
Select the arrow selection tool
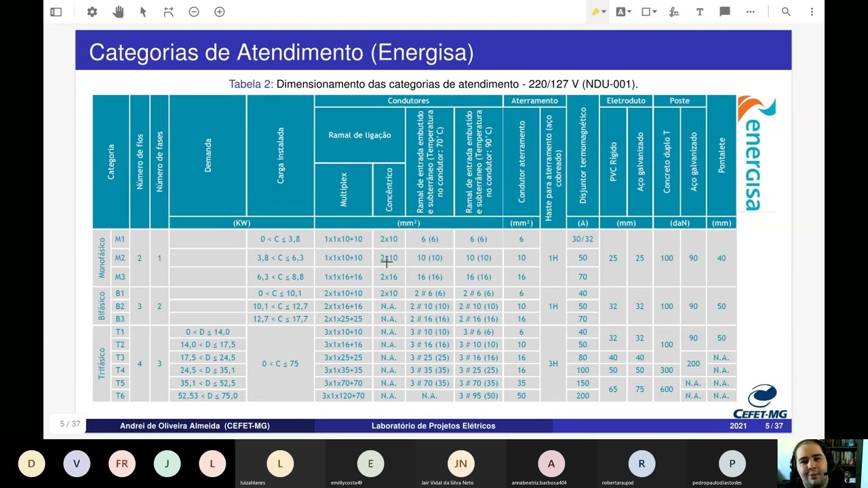click(143, 12)
